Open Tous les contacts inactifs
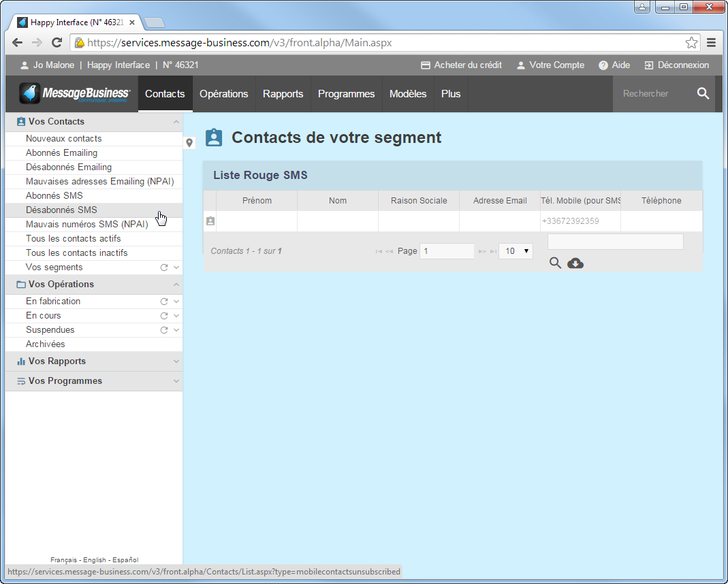Viewport: 728px width, 584px height. point(94,253)
